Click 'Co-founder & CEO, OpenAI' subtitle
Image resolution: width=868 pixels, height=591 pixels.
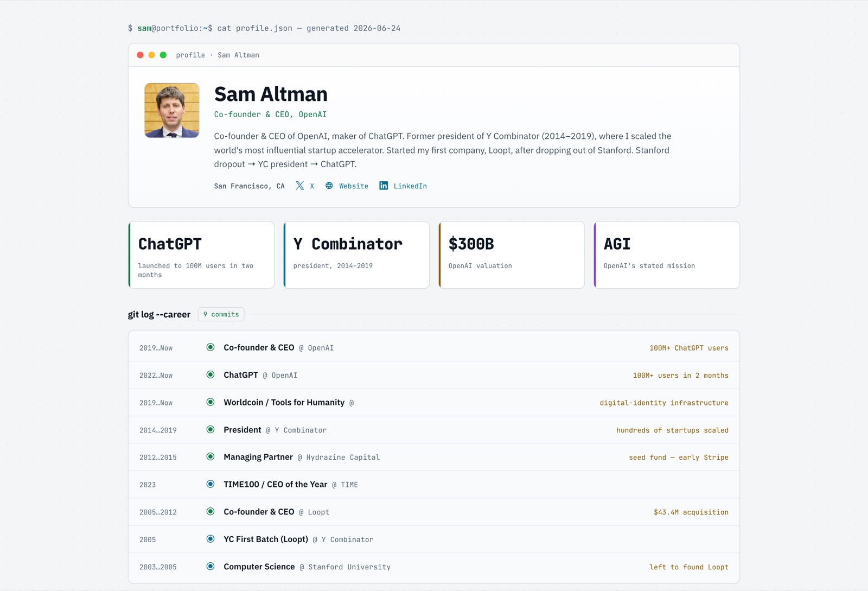(x=270, y=115)
